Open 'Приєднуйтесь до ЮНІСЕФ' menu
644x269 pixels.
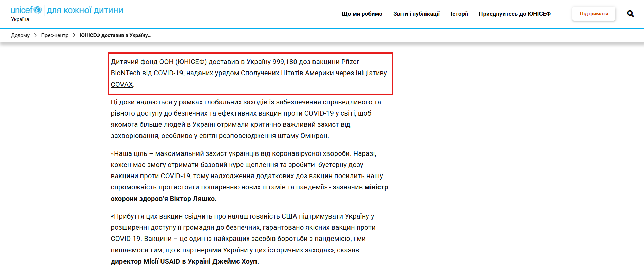point(514,14)
